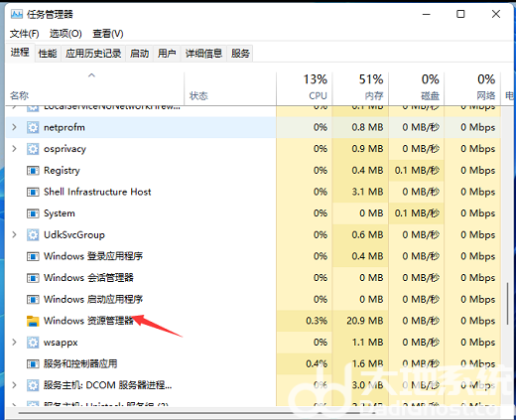Expand the netprofm process group

tap(14, 127)
